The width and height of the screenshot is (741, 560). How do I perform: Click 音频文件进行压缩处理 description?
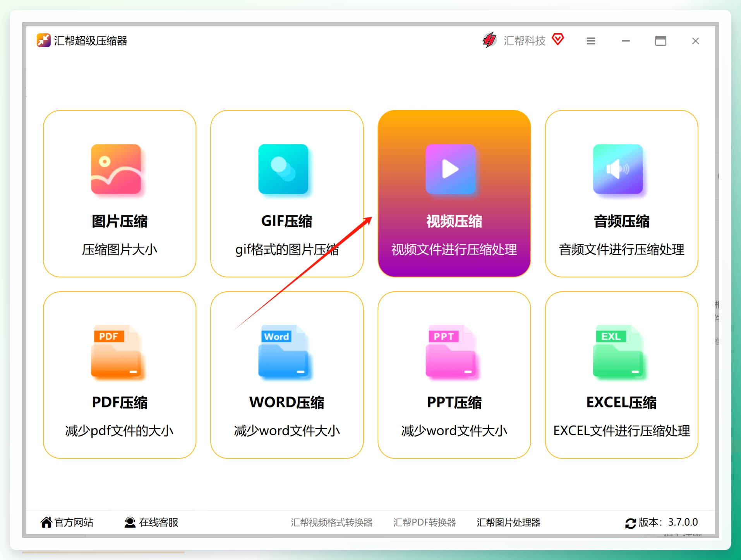[x=621, y=249]
